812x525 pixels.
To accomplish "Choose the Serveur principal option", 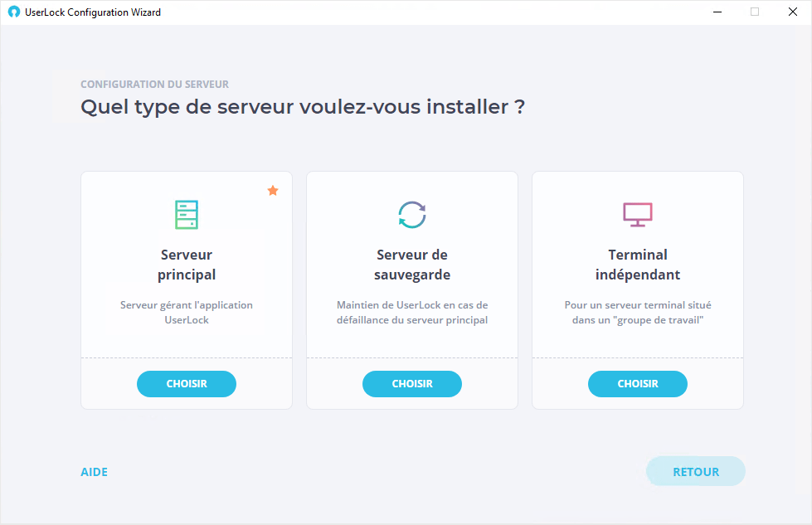I will (x=187, y=384).
